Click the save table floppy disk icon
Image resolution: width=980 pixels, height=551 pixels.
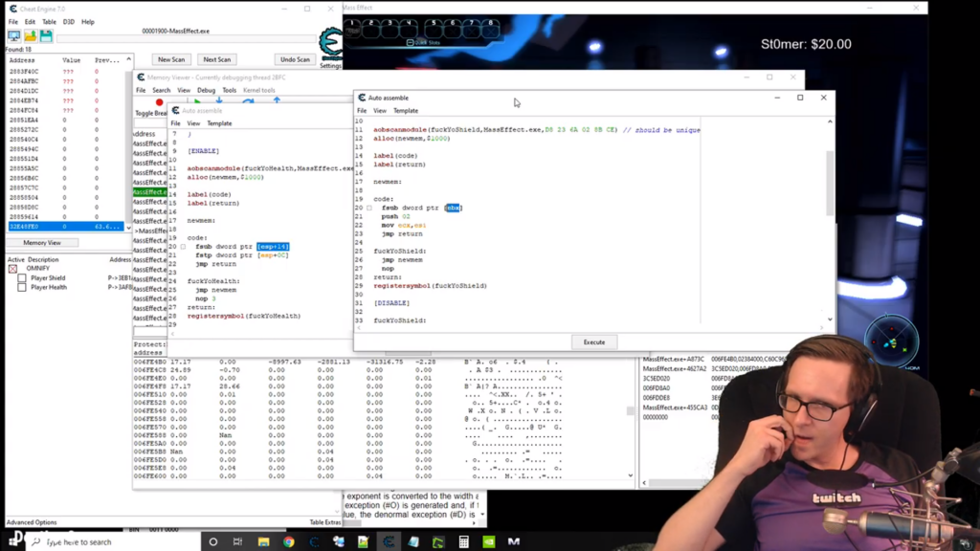click(45, 36)
